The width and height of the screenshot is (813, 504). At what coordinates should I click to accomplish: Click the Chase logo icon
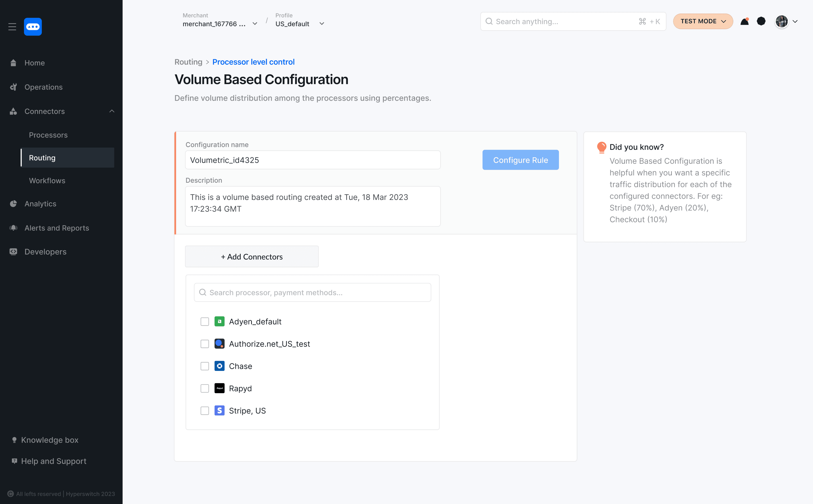(x=219, y=366)
